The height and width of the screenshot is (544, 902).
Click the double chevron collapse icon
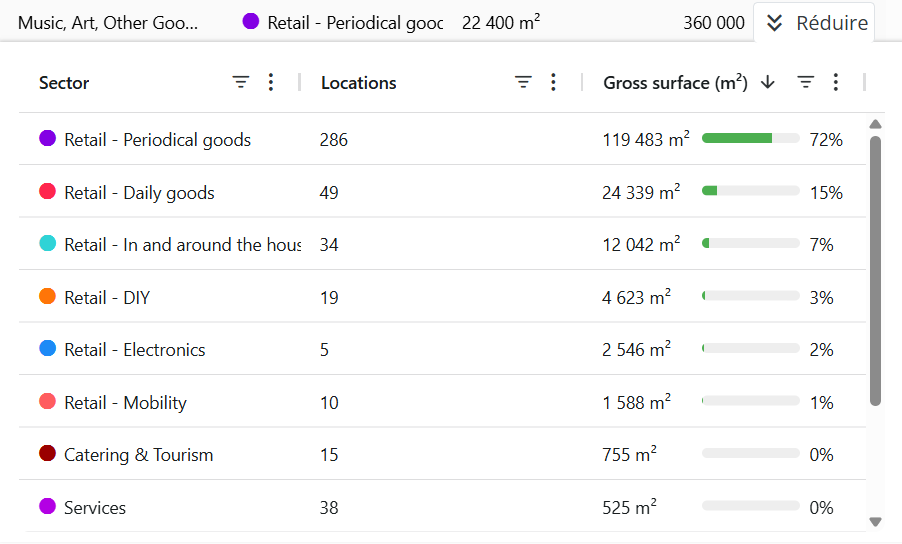click(x=775, y=23)
